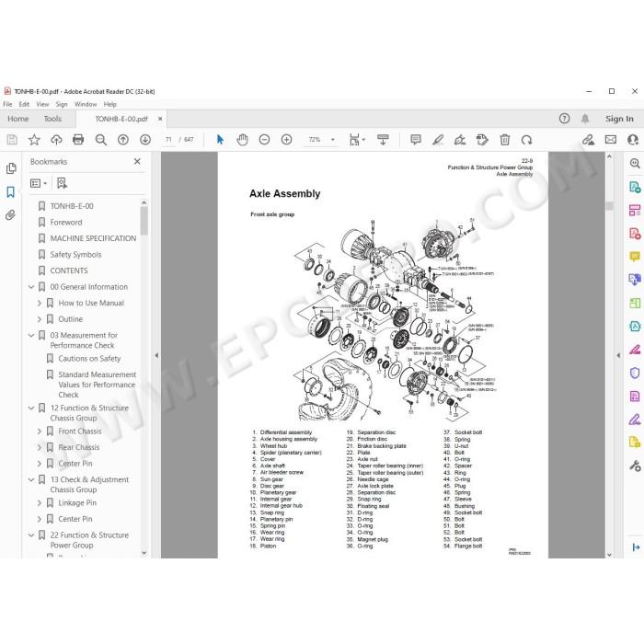This screenshot has width=644, height=644.
Task: Open the Help menu
Action: coord(110,104)
